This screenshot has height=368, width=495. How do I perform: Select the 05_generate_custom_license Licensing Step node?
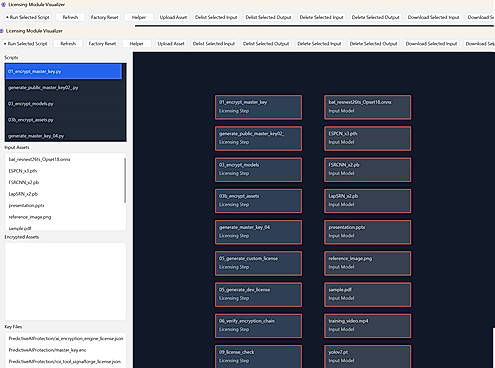click(x=258, y=263)
